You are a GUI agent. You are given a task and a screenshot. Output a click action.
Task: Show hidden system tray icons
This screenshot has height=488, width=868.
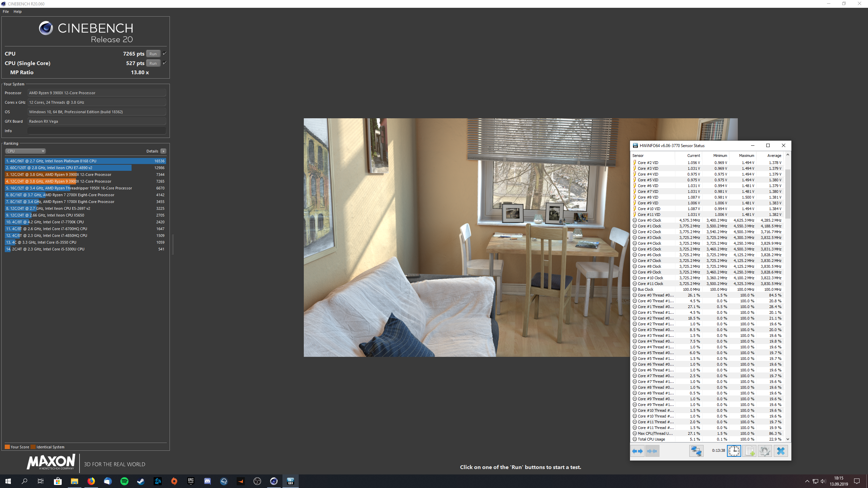tap(807, 481)
